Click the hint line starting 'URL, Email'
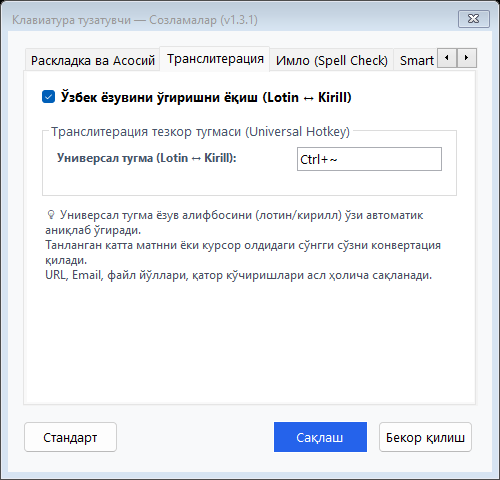The height and width of the screenshot is (480, 500). (x=239, y=275)
